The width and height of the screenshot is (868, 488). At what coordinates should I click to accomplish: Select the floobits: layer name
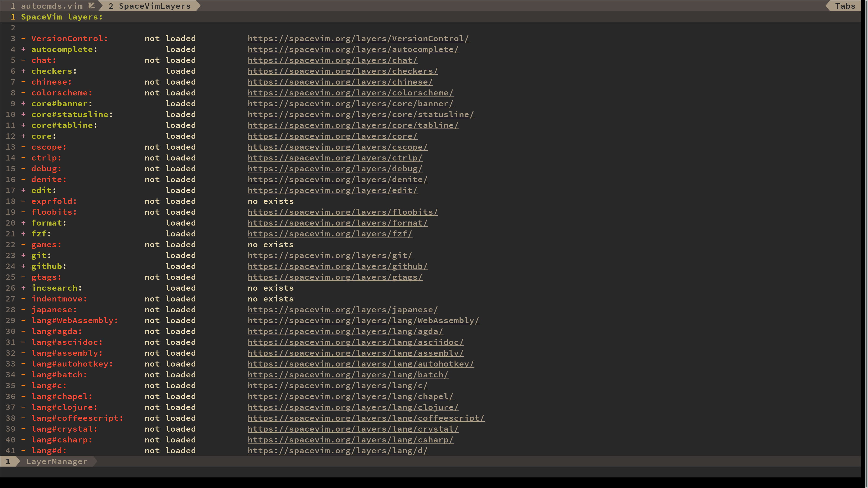[54, 212]
